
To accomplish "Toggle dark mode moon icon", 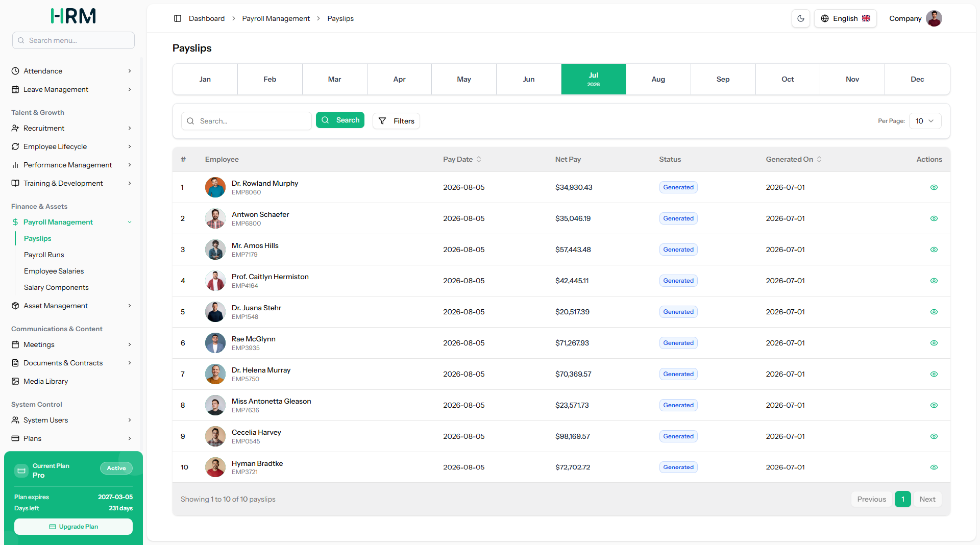I will tap(800, 18).
